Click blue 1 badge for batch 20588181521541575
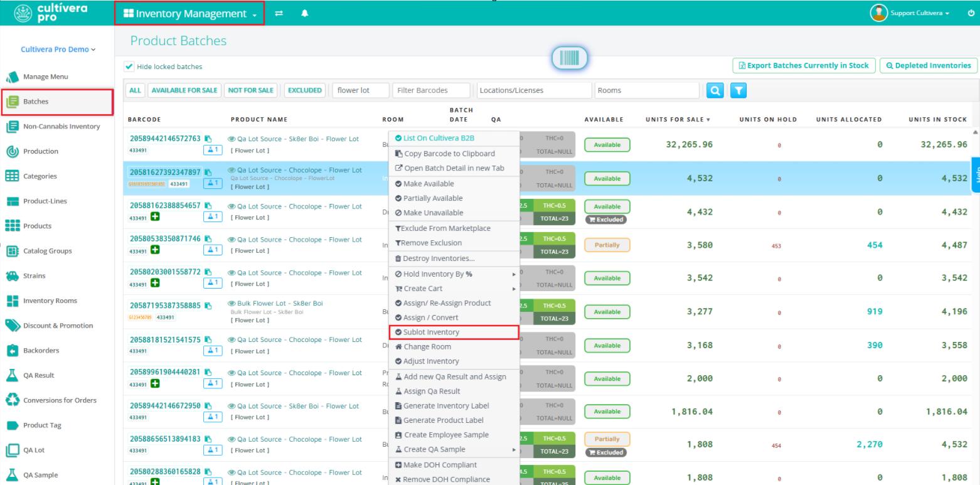 pos(213,351)
